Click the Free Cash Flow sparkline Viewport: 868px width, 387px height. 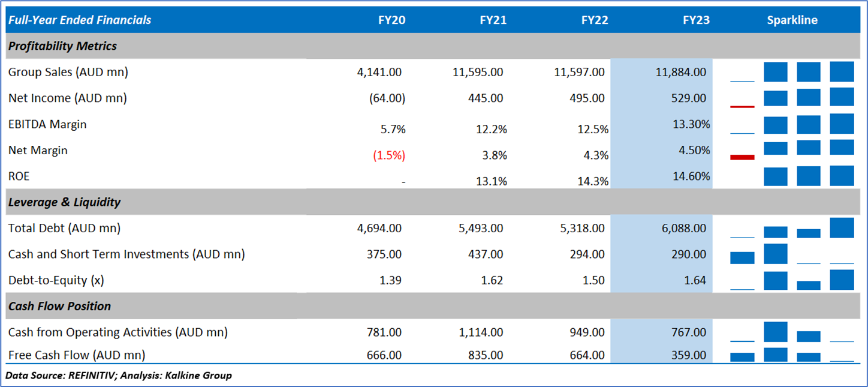point(792,355)
